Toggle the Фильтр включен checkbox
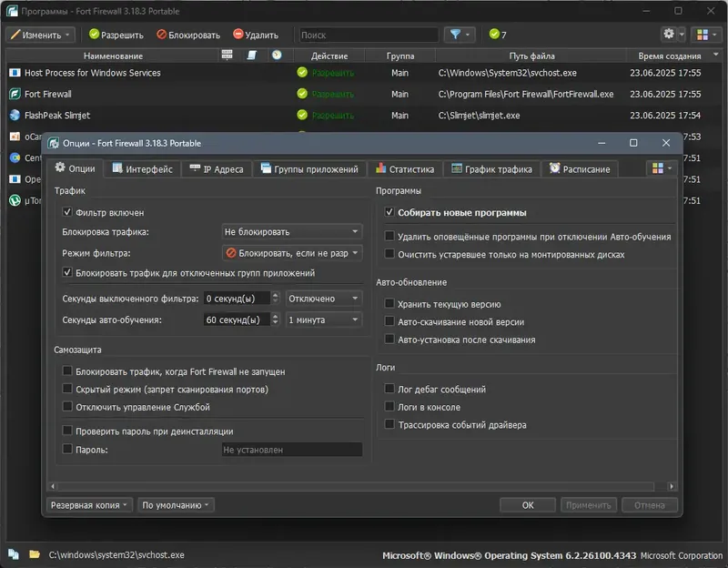The width and height of the screenshot is (728, 568). click(x=67, y=212)
